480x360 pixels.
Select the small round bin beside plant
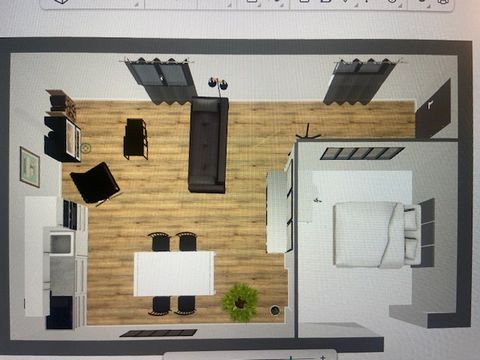[275, 310]
